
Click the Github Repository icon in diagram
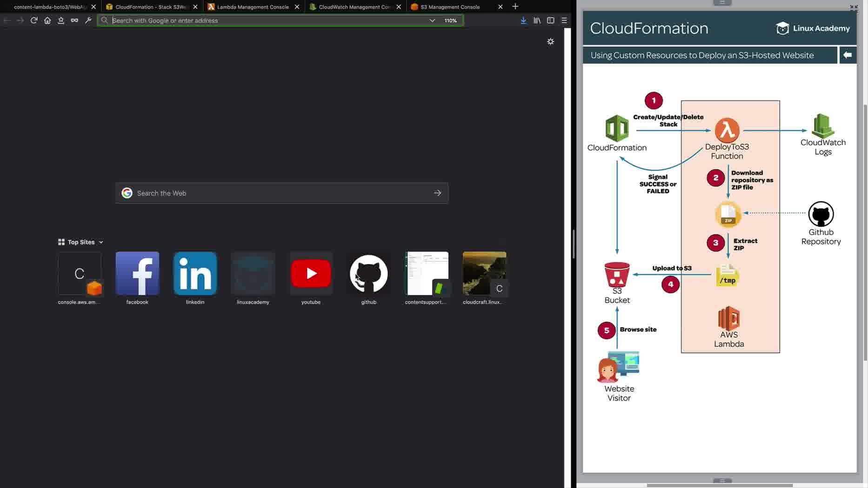coord(821,214)
